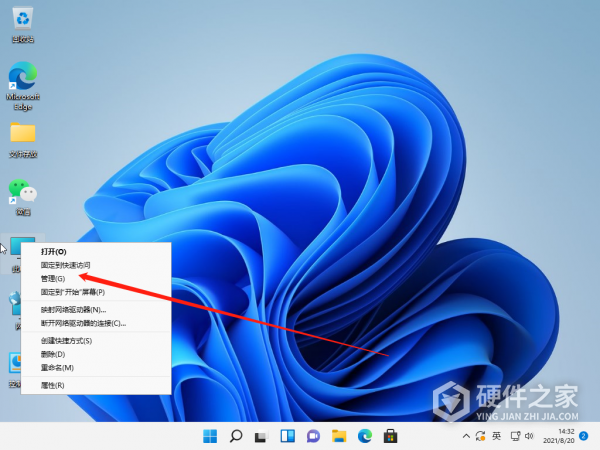Screen dimensions: 600x450
Task: Open the notification count badge
Action: pos(583,436)
